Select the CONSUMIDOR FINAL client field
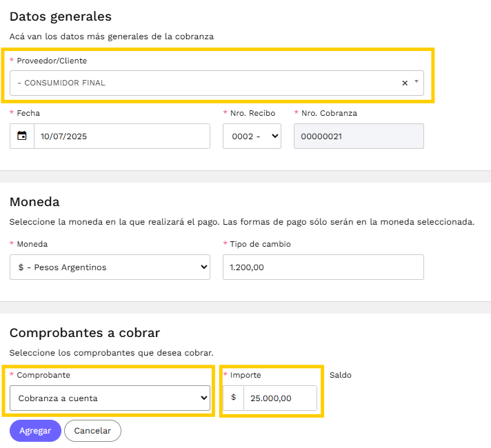Viewport: 491px width, 448px height. [217, 83]
